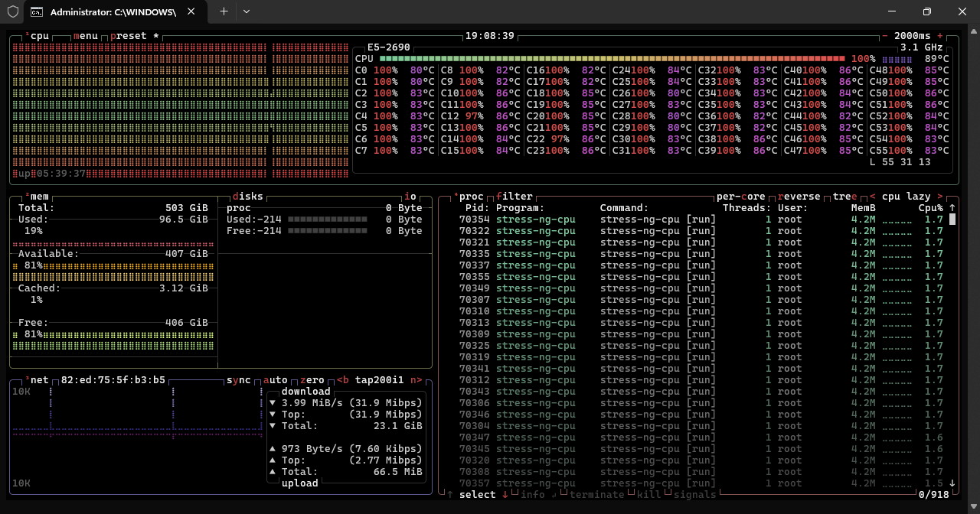Increase update interval with plus after 2000ms
The height and width of the screenshot is (514, 980).
(x=940, y=36)
